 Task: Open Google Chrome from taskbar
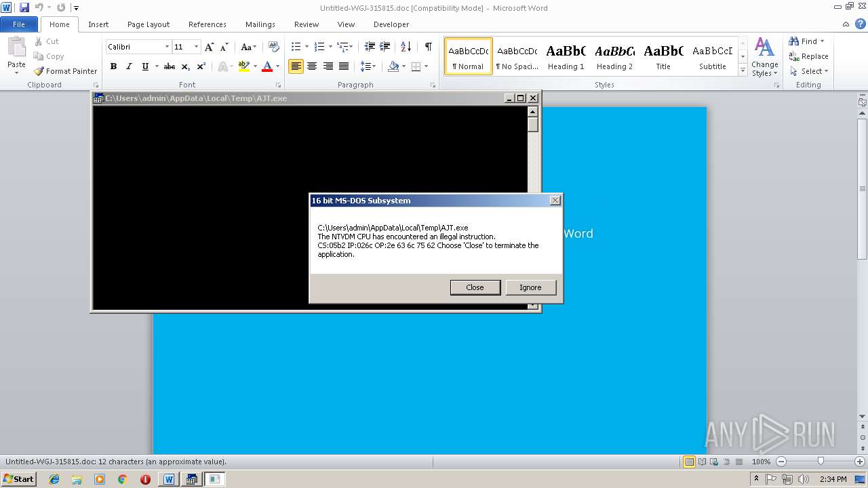[x=123, y=479]
